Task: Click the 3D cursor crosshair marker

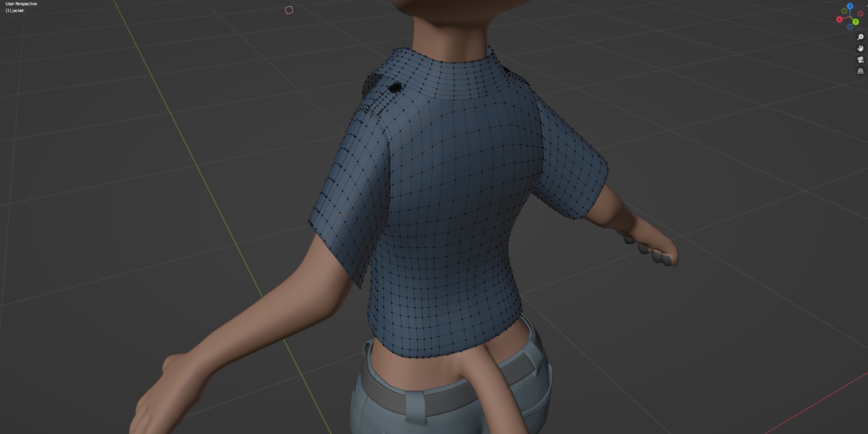Action: 289,10
